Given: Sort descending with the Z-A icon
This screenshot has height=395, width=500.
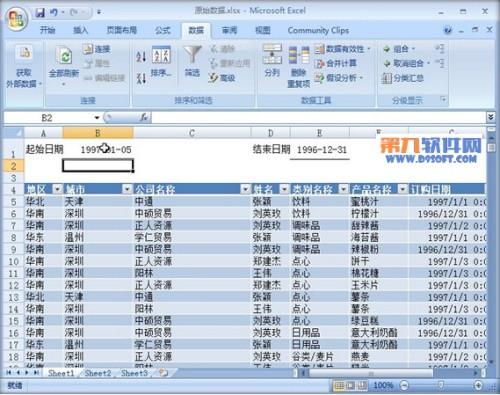Looking at the screenshot, I should (x=141, y=78).
